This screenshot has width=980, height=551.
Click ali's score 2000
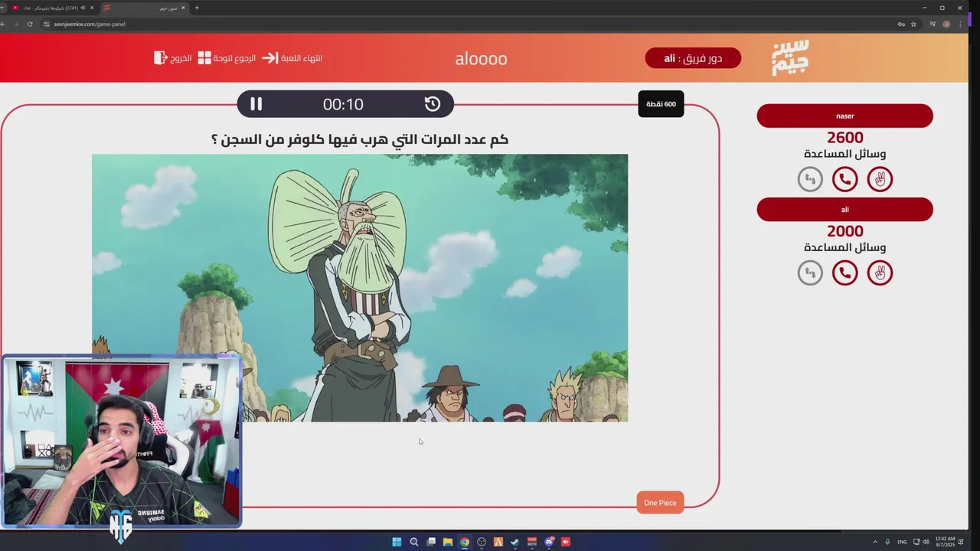click(844, 231)
